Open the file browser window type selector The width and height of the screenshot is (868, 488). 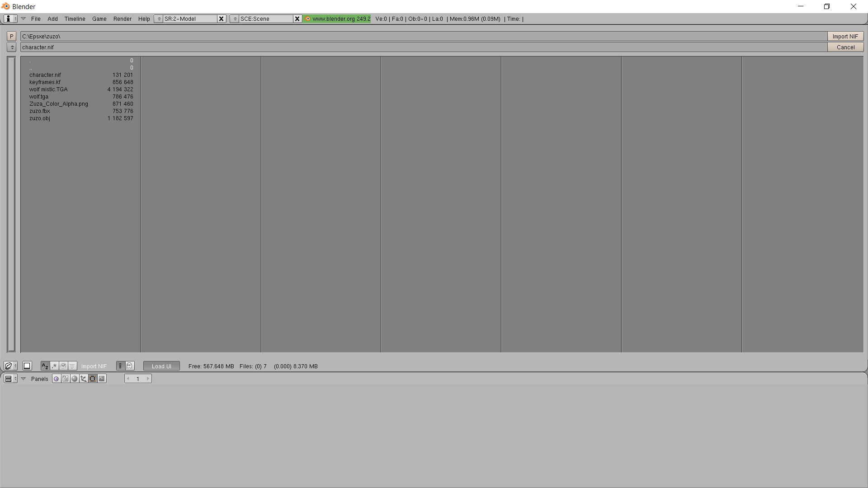[10, 366]
